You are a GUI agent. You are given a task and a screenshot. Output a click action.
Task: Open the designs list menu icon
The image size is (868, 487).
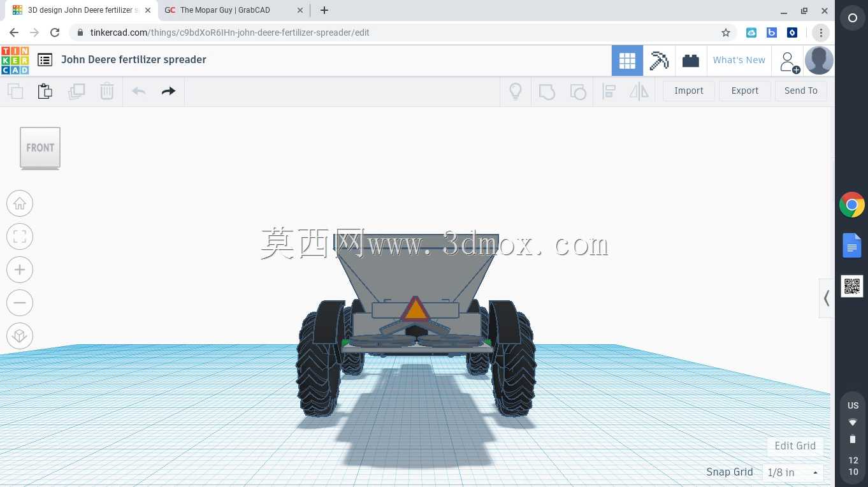coord(45,60)
